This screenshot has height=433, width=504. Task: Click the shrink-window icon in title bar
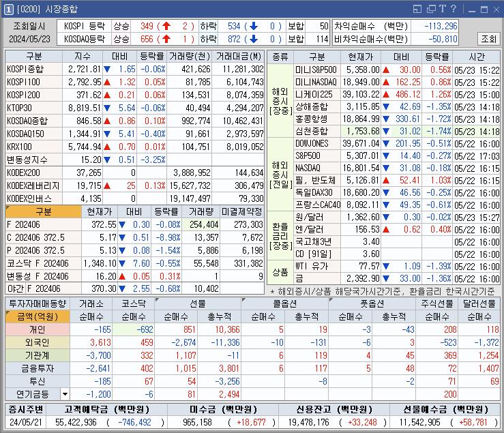point(417,9)
